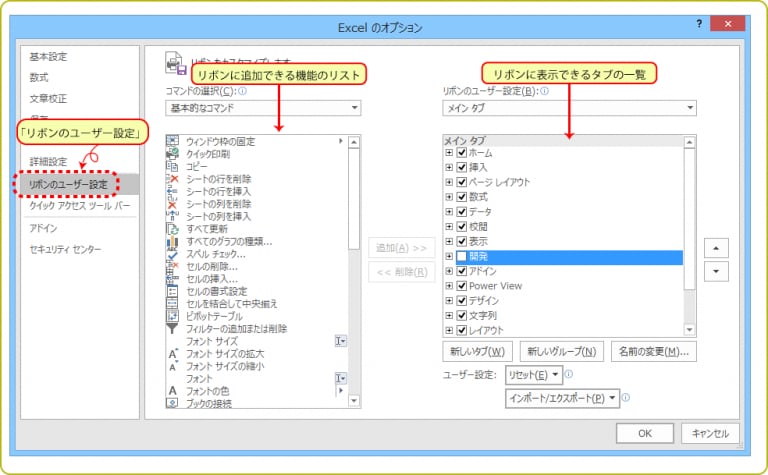
Task: Expand the ホーム tree node
Action: coord(449,152)
